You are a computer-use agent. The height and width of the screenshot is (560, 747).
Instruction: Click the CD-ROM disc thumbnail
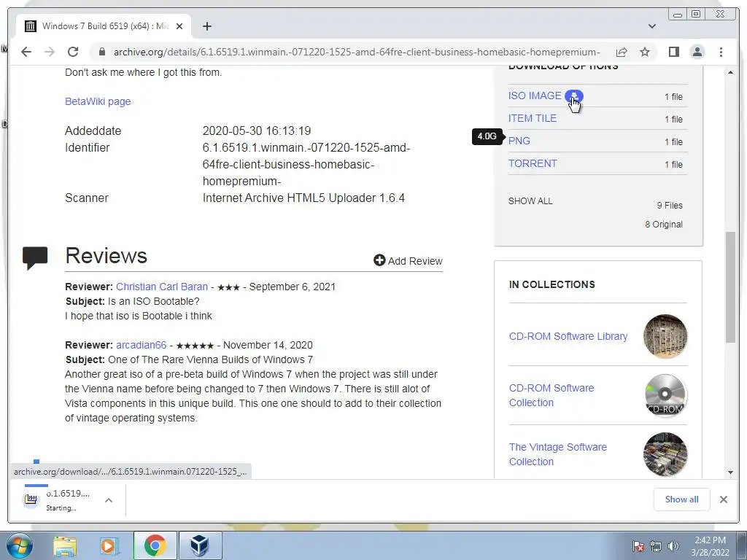click(x=665, y=395)
